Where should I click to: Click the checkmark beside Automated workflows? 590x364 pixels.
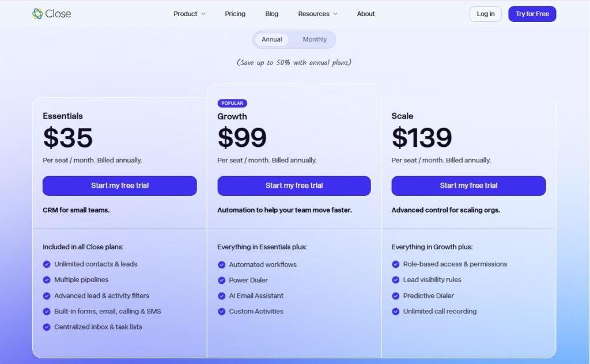(x=222, y=264)
